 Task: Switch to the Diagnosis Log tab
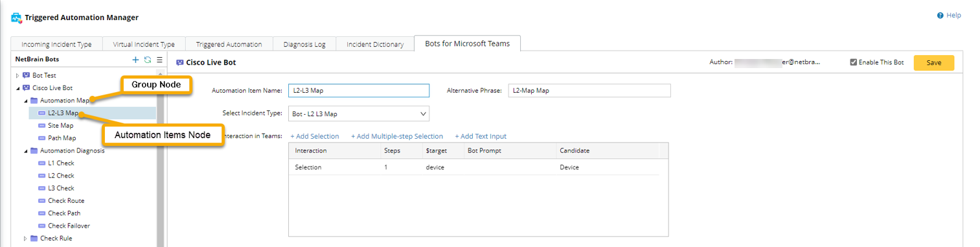(x=304, y=44)
